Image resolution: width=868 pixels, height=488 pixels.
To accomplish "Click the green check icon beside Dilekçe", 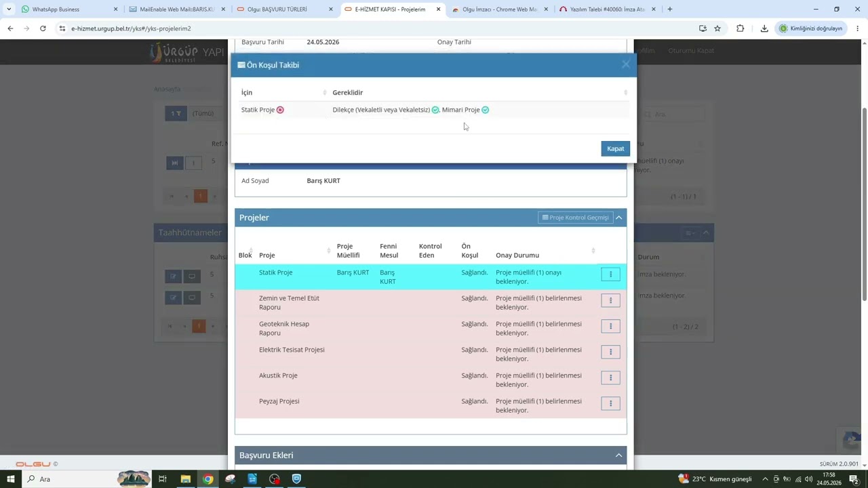I will click(435, 110).
